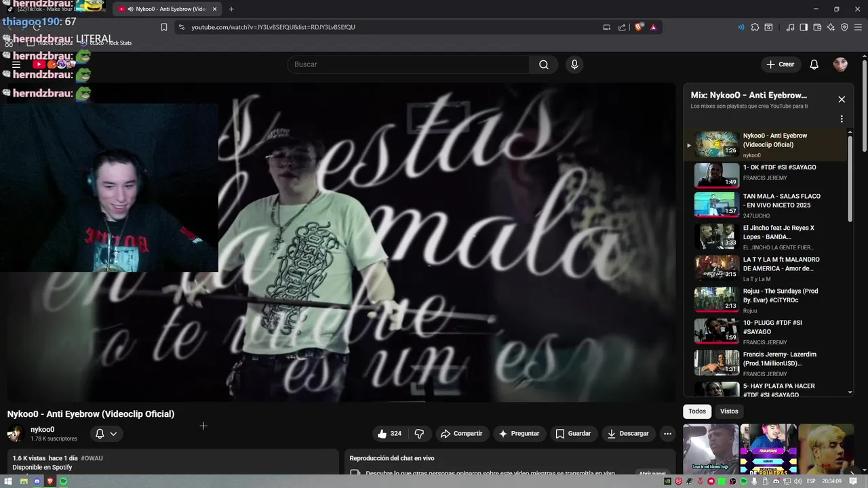Open more actions ellipsis below the video

667,434
